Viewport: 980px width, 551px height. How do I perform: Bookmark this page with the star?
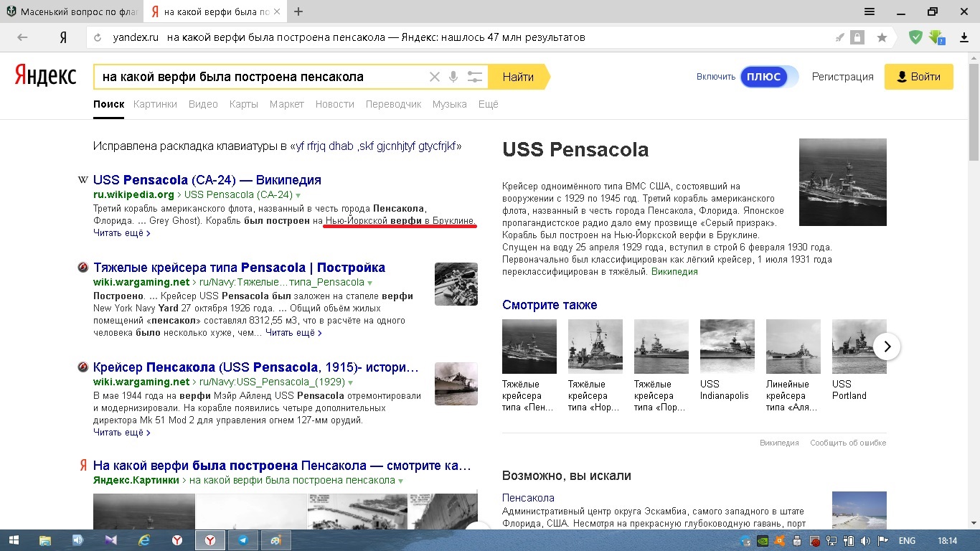point(882,37)
